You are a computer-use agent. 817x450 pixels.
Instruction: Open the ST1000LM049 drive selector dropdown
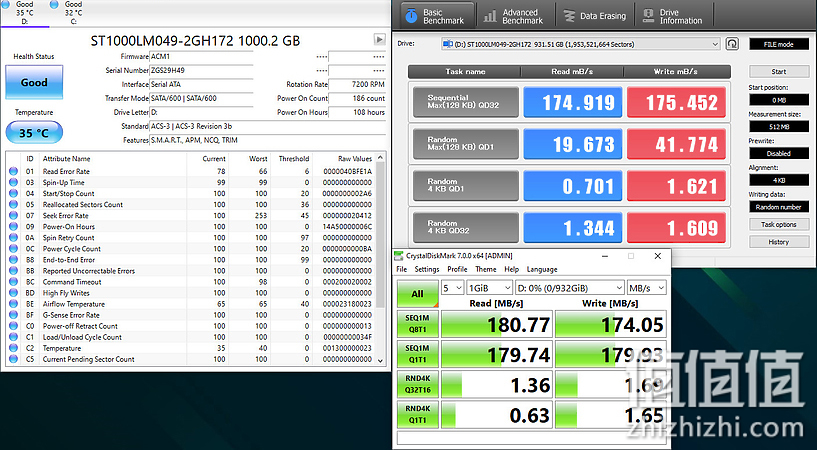[580, 44]
